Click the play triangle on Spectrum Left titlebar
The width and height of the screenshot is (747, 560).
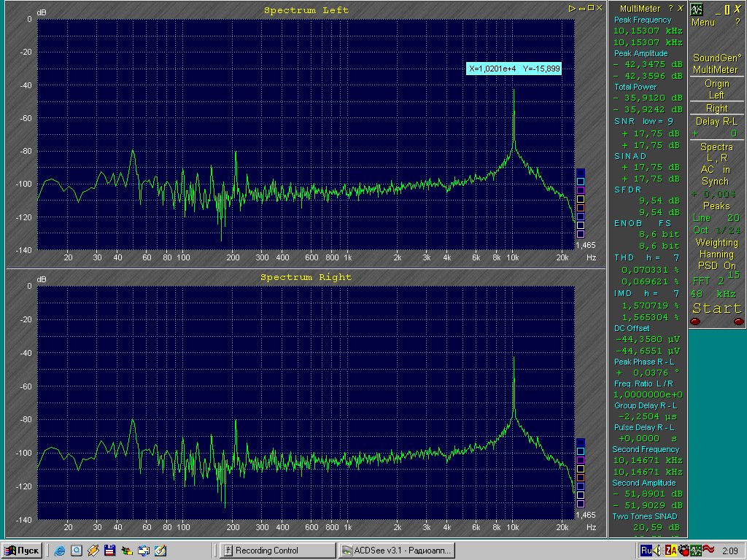[x=573, y=8]
